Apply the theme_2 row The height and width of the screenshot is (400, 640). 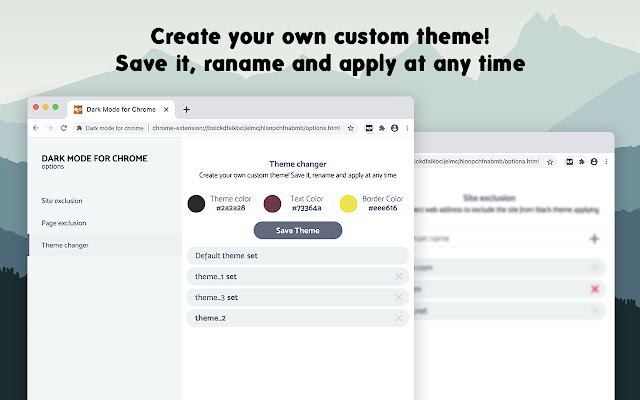pos(298,318)
